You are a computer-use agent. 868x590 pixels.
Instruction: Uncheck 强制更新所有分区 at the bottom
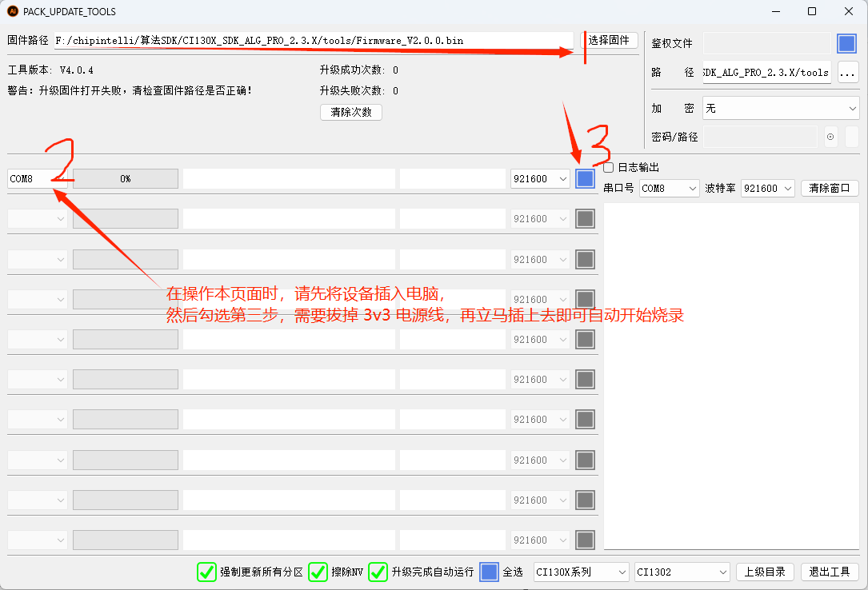coord(206,572)
